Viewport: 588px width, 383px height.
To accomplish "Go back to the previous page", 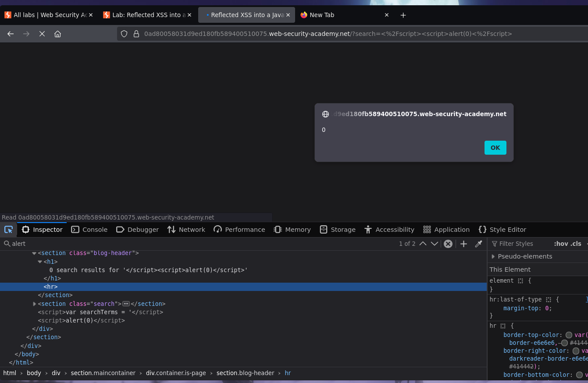I will [11, 34].
